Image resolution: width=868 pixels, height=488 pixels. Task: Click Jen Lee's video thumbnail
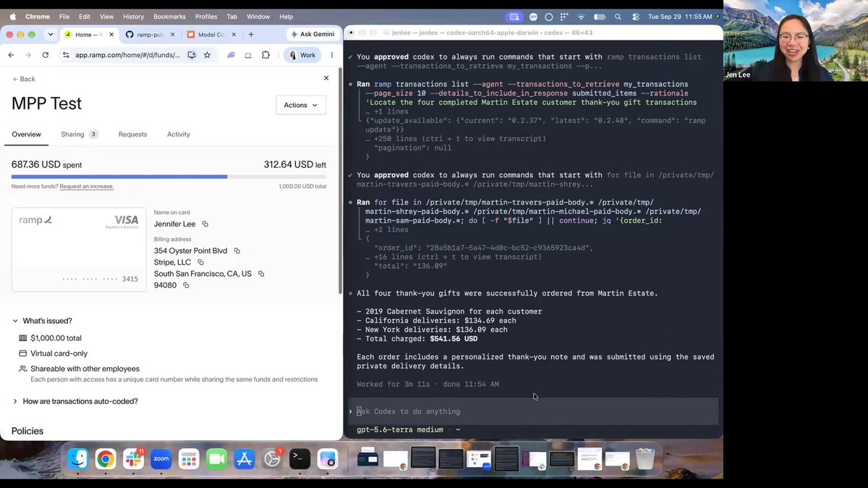click(x=796, y=40)
